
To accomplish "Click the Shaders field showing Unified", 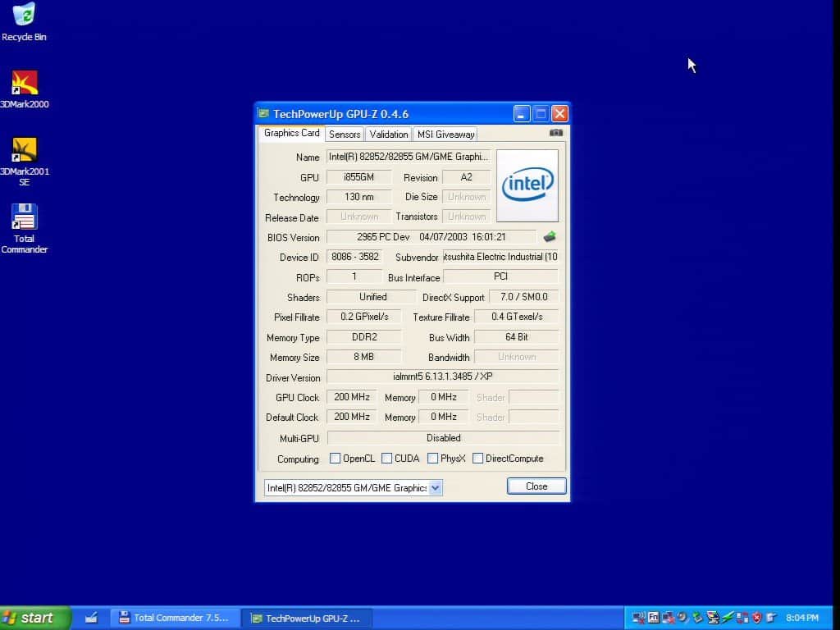I will coord(372,296).
